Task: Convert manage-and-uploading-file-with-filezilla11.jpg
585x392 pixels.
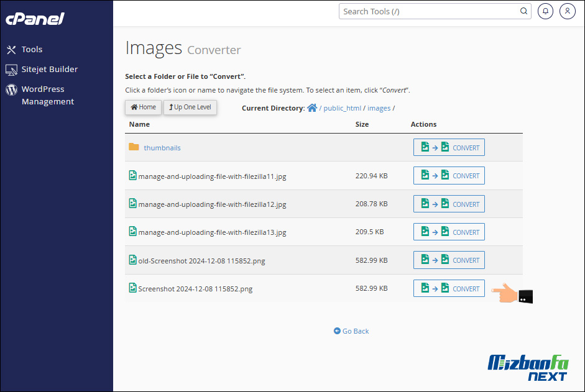Action: click(x=449, y=175)
